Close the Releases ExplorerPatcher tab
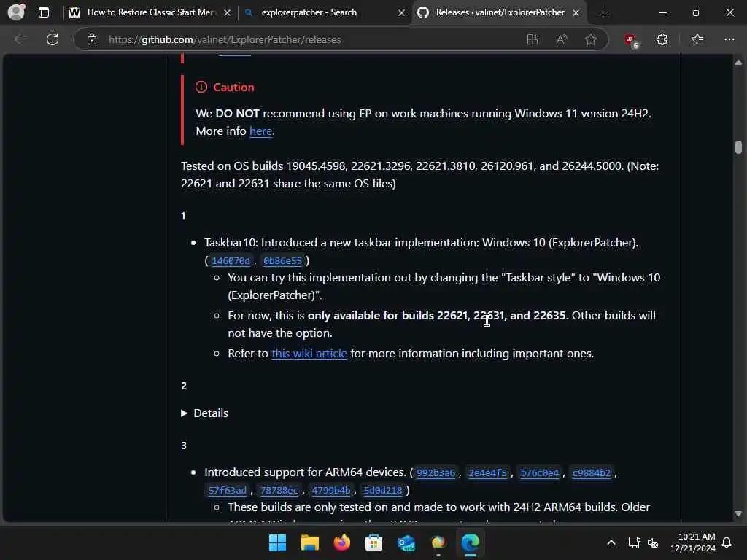 [576, 13]
